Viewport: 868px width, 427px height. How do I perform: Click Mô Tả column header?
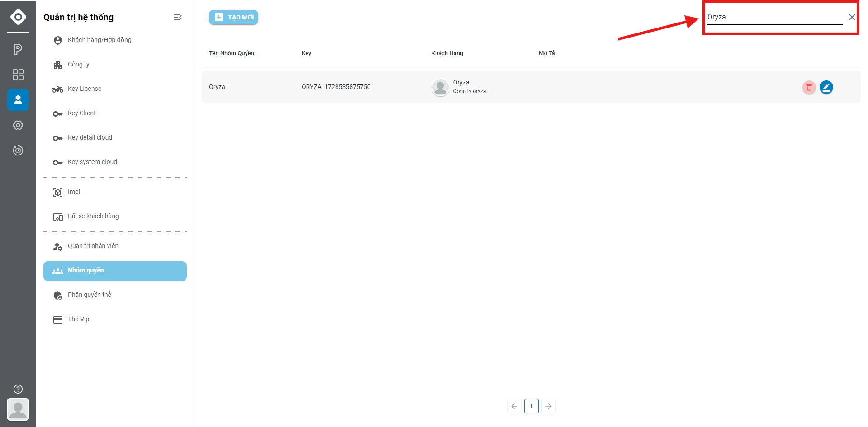(546, 53)
